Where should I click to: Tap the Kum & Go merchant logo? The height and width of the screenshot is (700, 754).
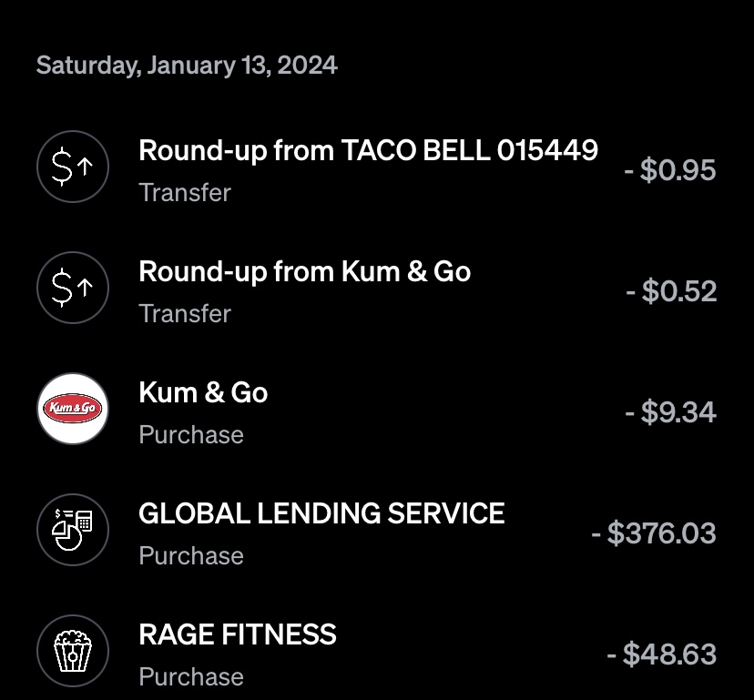coord(73,409)
